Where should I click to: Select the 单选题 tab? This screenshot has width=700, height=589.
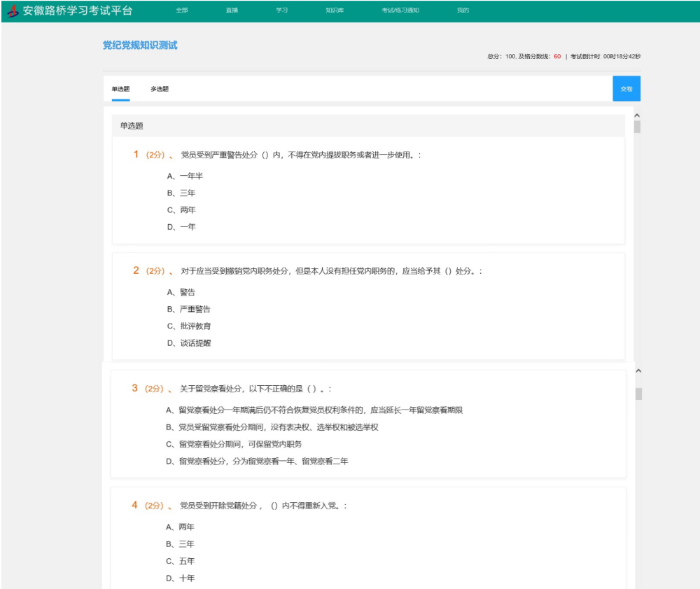(120, 89)
